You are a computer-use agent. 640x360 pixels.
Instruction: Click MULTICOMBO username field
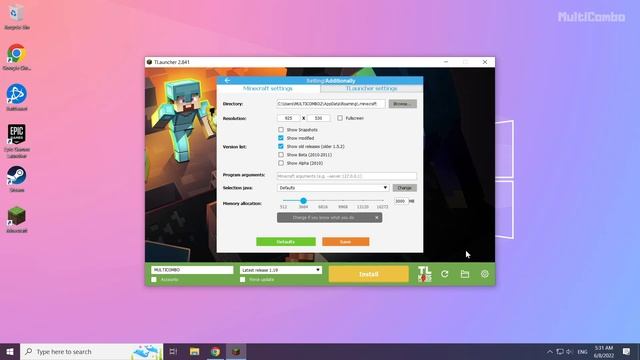192,270
